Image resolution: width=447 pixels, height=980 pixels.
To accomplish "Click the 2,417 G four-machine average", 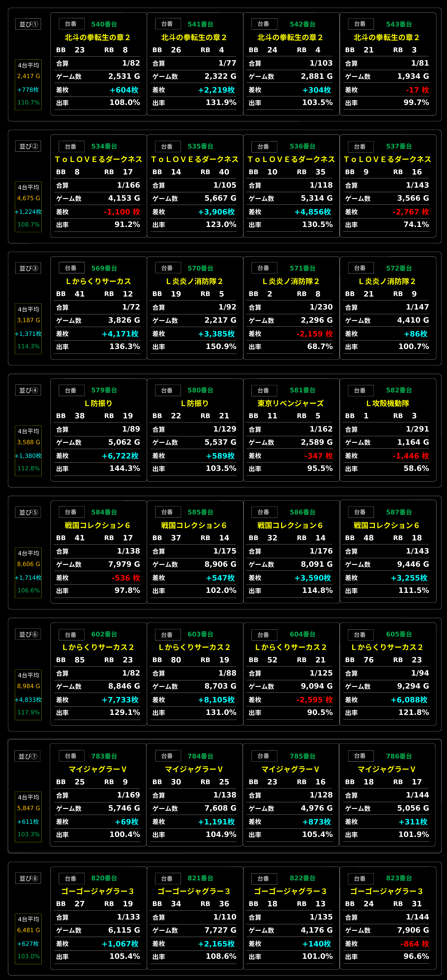I will [x=29, y=76].
